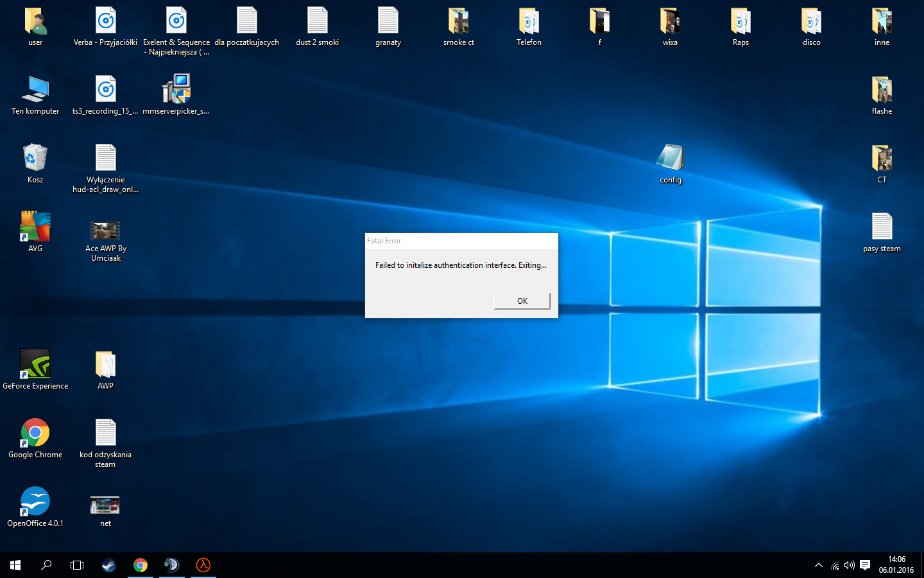Select Exelent & Sequence audio file icon
This screenshot has width=924, height=578.
click(176, 31)
